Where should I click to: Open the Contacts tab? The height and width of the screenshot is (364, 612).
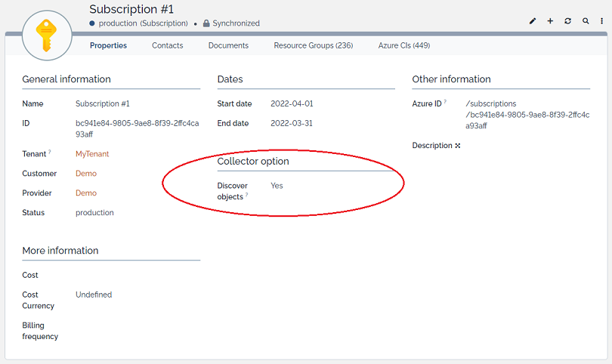[167, 45]
